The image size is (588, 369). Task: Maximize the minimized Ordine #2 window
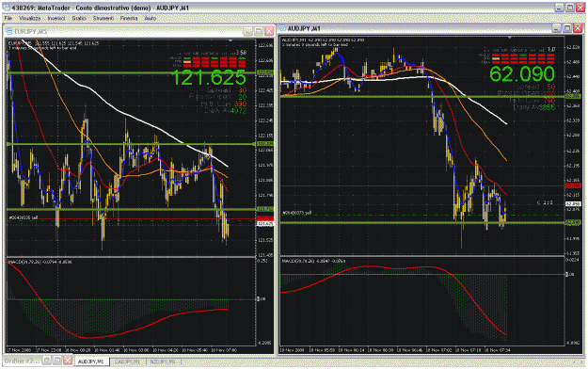coord(57,361)
